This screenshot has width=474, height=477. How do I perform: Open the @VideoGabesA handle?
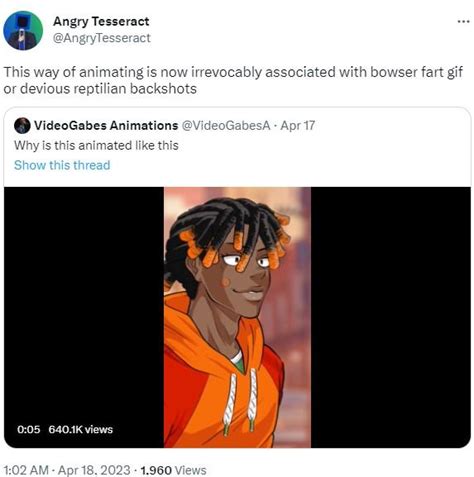point(226,126)
